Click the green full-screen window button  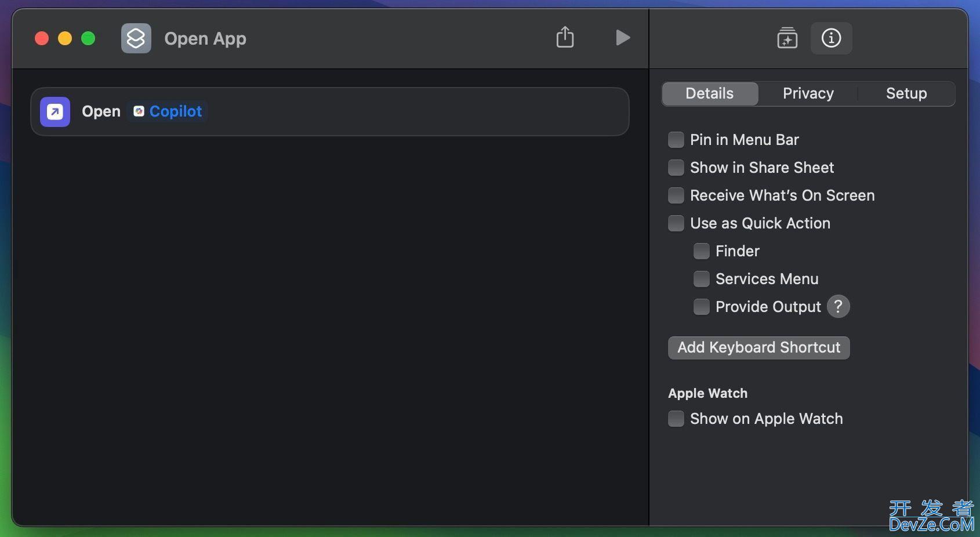click(88, 38)
